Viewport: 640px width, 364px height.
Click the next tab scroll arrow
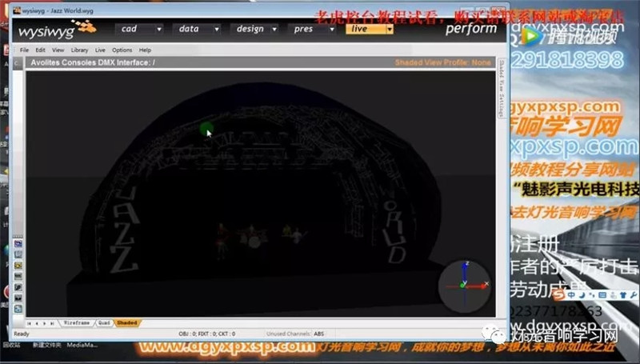point(44,323)
